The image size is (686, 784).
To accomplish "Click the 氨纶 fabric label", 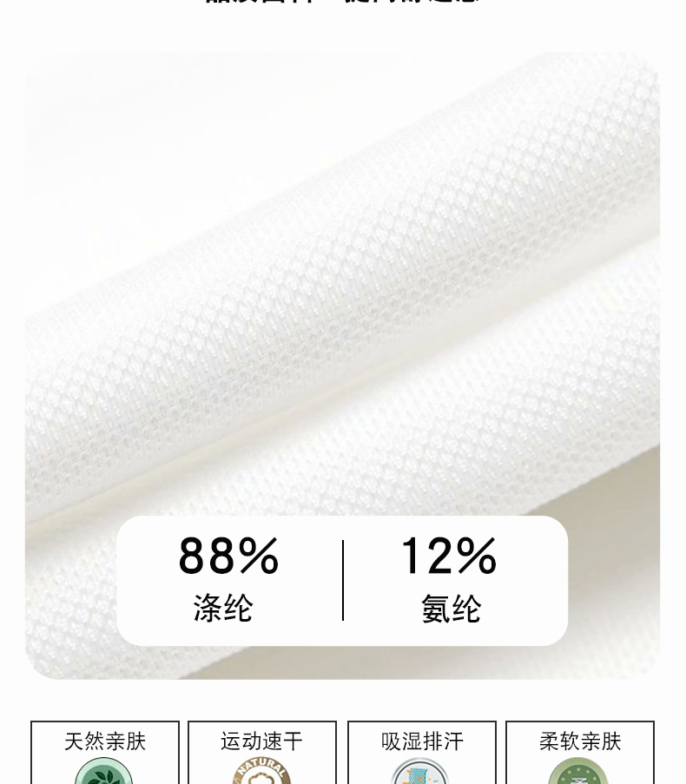I will pos(451,609).
